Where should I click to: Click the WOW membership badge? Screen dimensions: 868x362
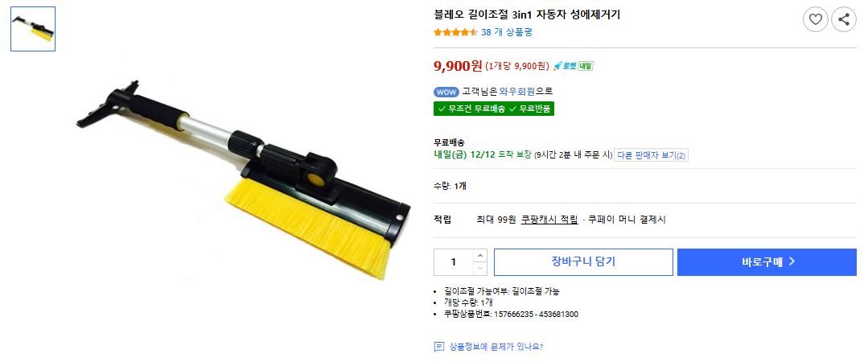[x=446, y=92]
